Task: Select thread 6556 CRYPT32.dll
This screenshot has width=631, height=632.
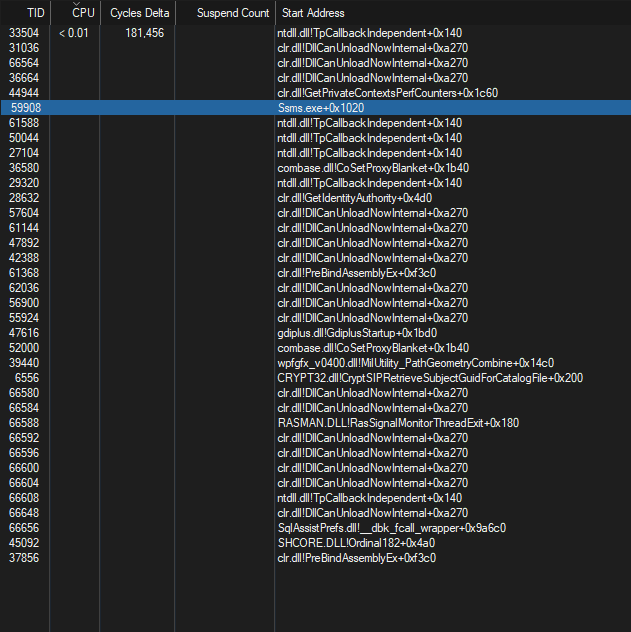Action: click(x=316, y=378)
